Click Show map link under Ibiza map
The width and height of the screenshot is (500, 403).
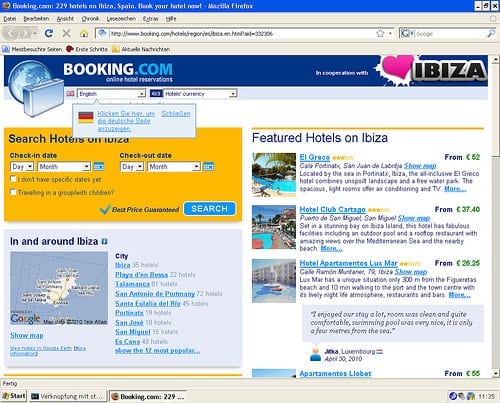(27, 335)
